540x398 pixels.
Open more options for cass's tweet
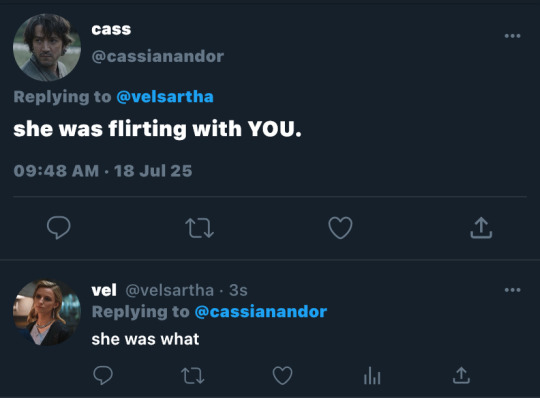pos(512,36)
